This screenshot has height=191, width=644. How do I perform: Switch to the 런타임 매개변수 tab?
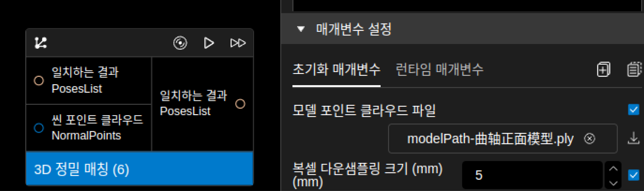pos(440,69)
